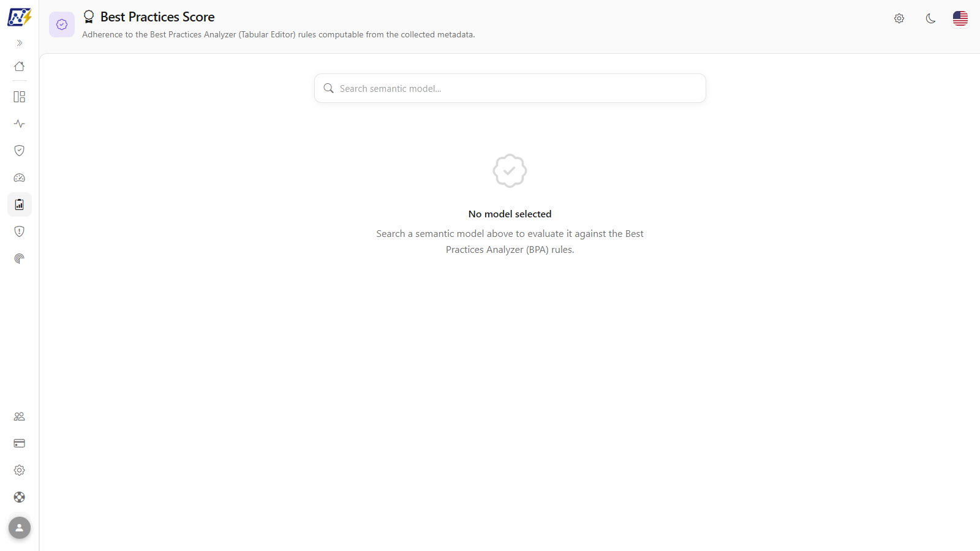Viewport: 980px width, 551px height.
Task: Open the fingerprint icon in sidebar
Action: [x=20, y=258]
